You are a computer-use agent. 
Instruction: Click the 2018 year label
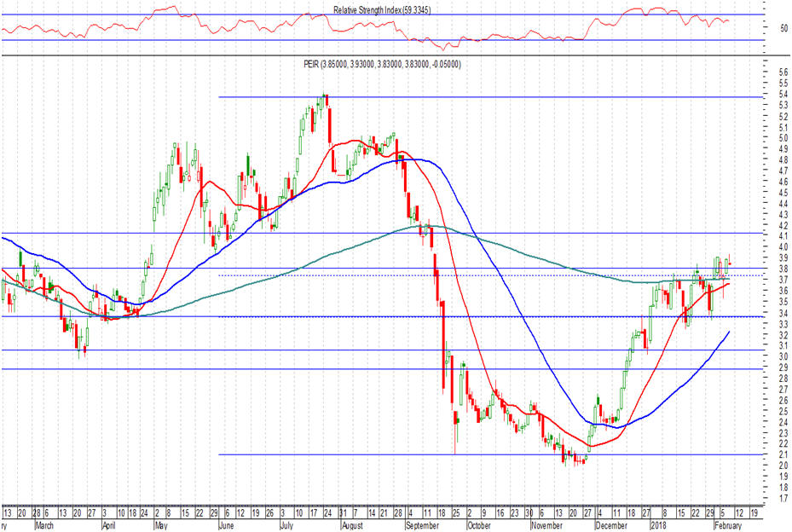658,525
